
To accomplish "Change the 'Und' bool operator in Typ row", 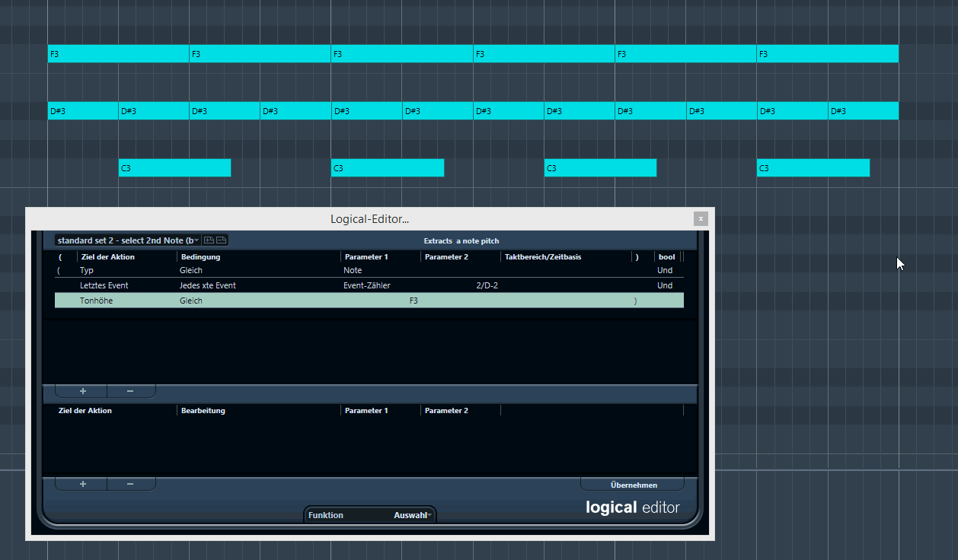I will point(665,270).
